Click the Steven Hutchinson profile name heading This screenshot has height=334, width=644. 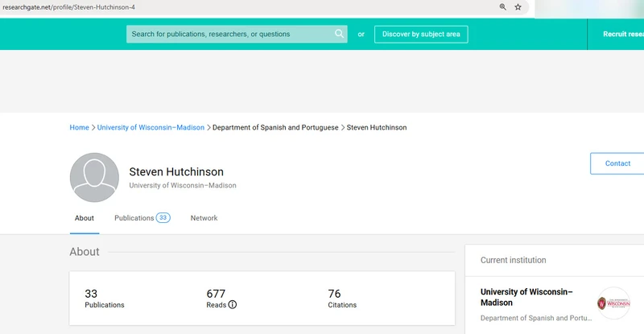tap(176, 171)
